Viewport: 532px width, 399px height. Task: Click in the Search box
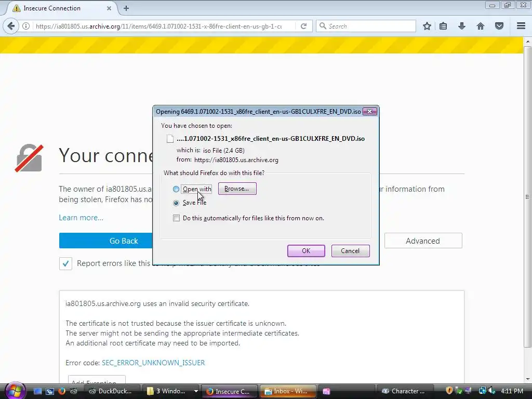point(366,26)
